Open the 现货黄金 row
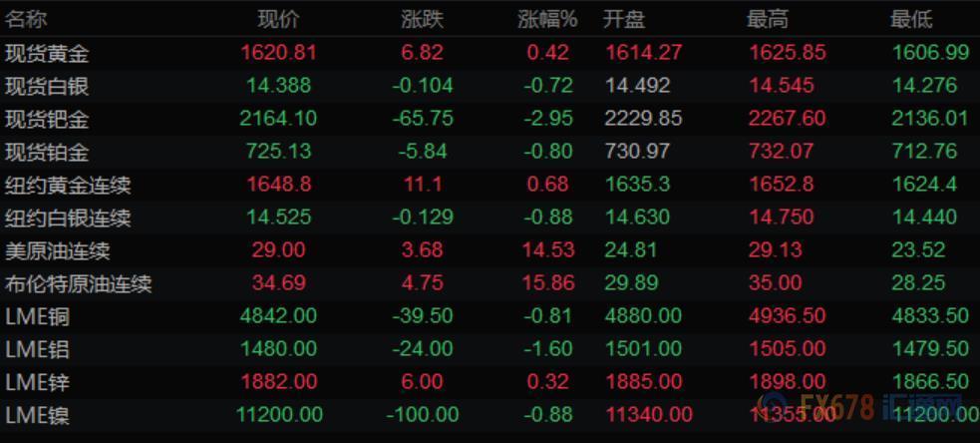Image resolution: width=980 pixels, height=443 pixels. 47,53
